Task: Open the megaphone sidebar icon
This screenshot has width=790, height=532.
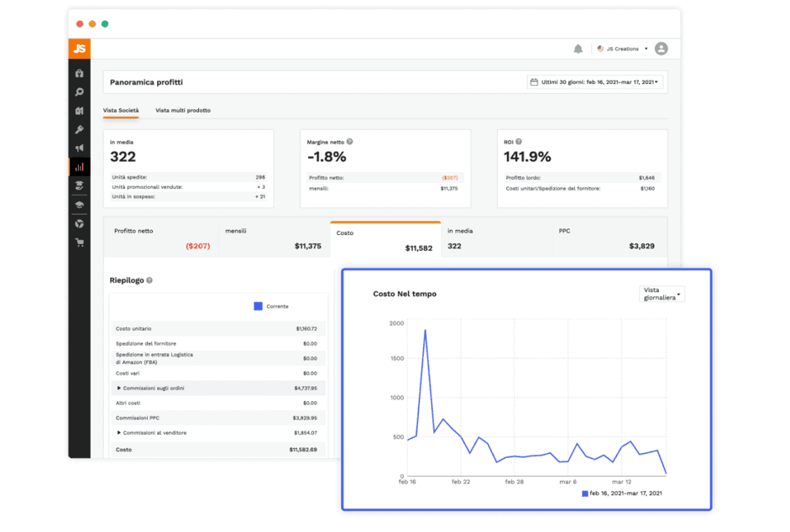Action: pos(79,149)
